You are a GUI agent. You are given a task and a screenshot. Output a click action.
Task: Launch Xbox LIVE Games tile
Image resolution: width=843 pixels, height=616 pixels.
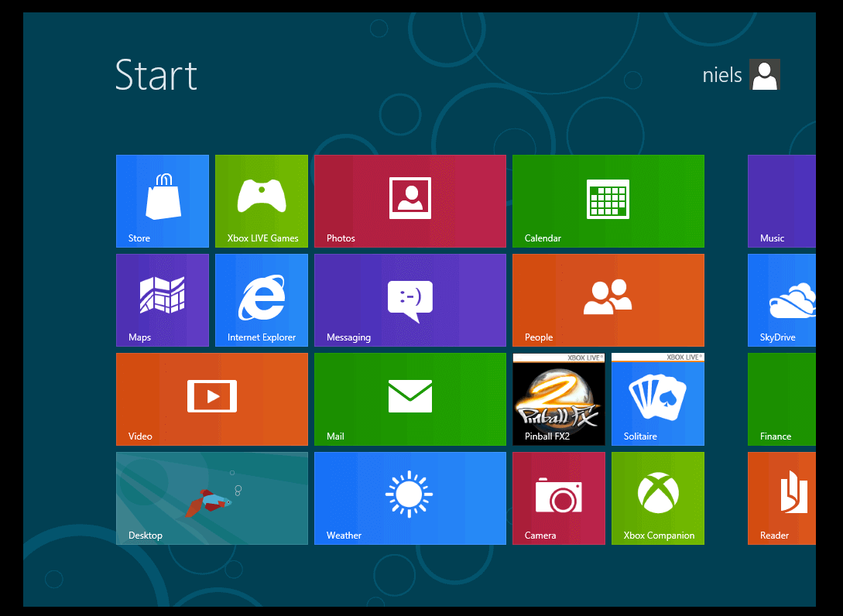[262, 201]
